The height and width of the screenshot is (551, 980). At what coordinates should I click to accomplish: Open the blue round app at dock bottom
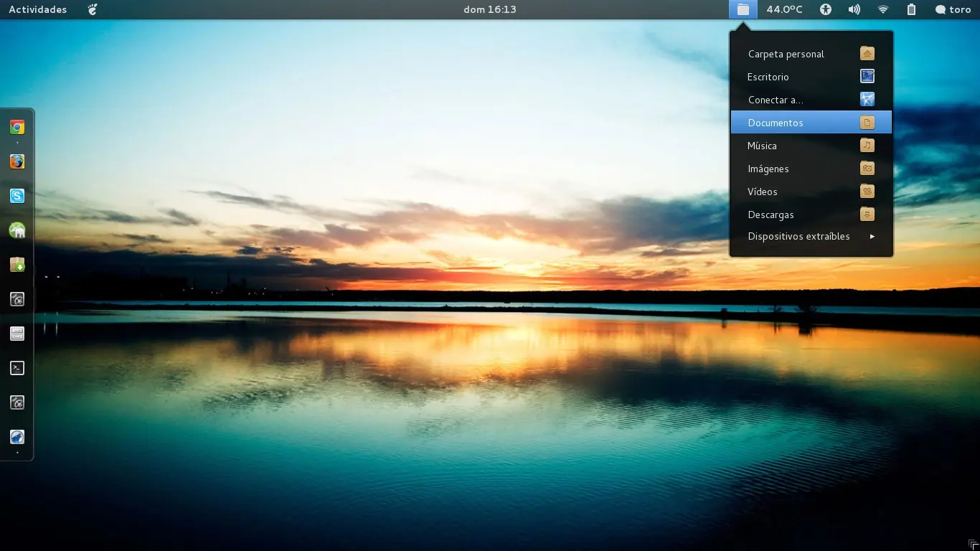[x=17, y=437]
